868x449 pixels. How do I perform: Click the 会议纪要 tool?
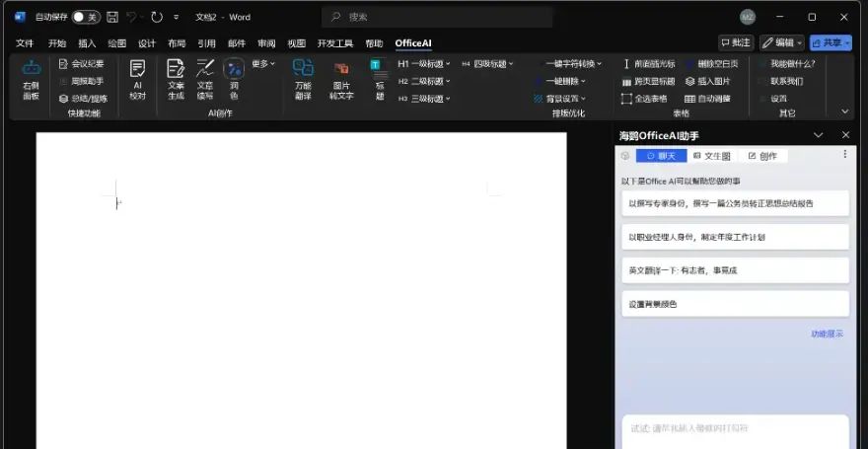[81, 64]
